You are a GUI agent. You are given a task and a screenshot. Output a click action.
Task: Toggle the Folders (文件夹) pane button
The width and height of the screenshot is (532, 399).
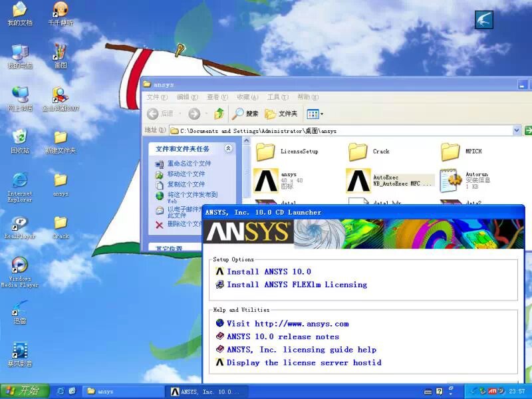[x=281, y=114]
